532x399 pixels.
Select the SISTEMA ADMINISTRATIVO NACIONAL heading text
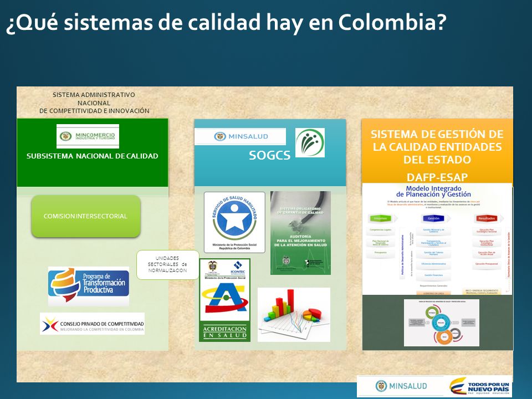(x=94, y=103)
